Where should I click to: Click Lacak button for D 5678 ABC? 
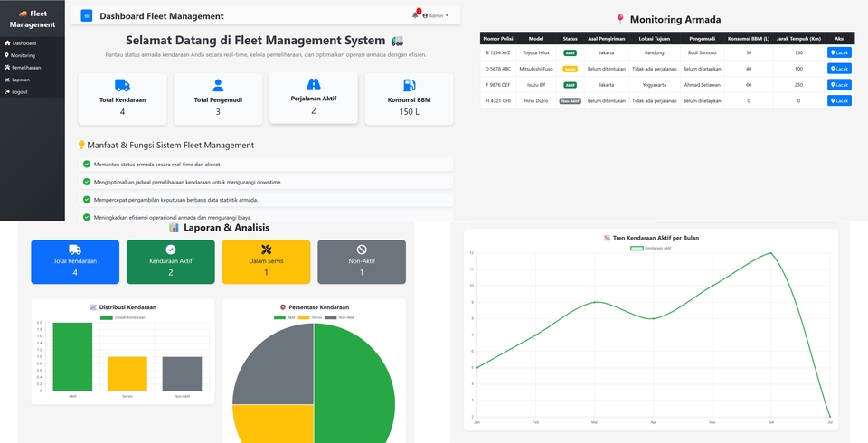839,69
